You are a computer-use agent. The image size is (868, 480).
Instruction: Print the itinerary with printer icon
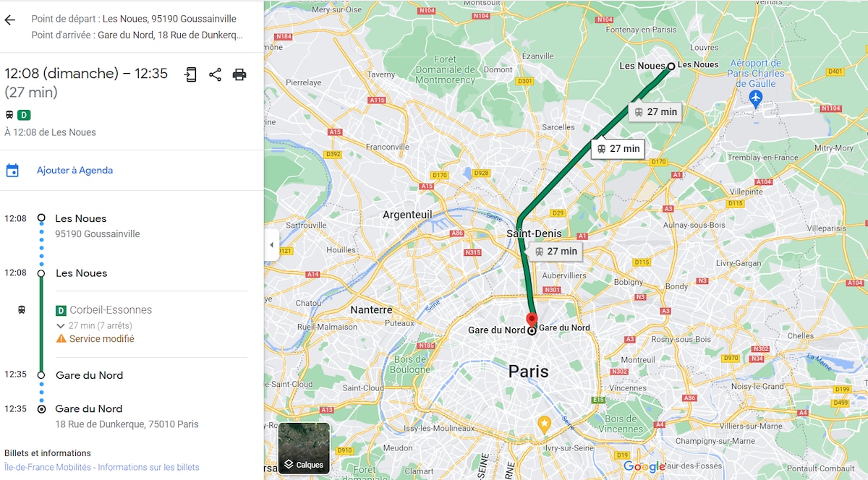coord(239,74)
